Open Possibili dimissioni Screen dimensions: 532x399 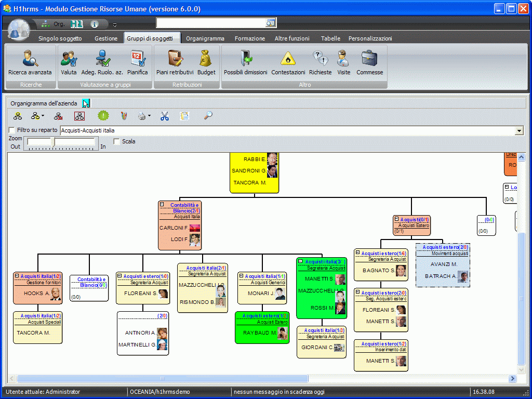point(245,62)
